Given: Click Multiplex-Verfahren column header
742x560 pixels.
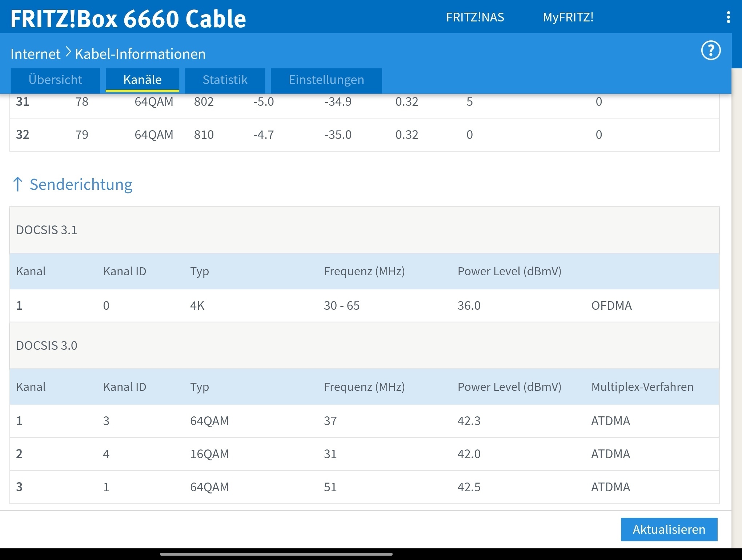Looking at the screenshot, I should (x=642, y=387).
